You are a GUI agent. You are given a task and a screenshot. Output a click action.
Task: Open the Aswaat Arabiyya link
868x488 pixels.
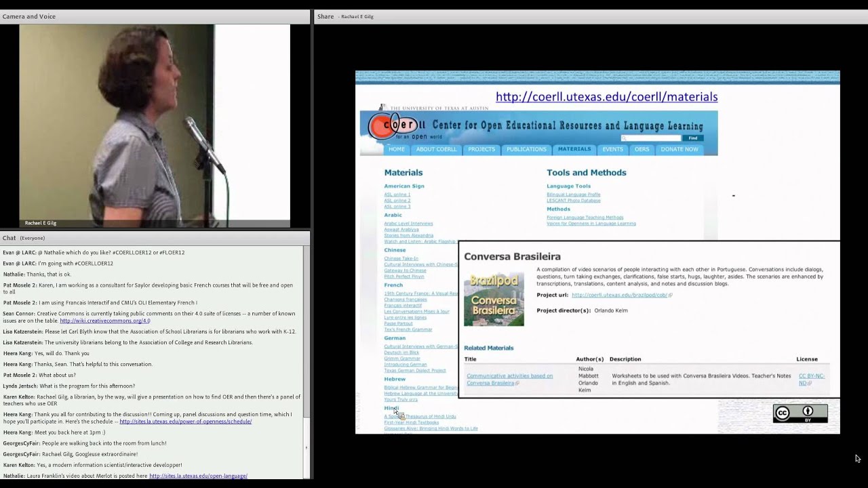coord(401,230)
